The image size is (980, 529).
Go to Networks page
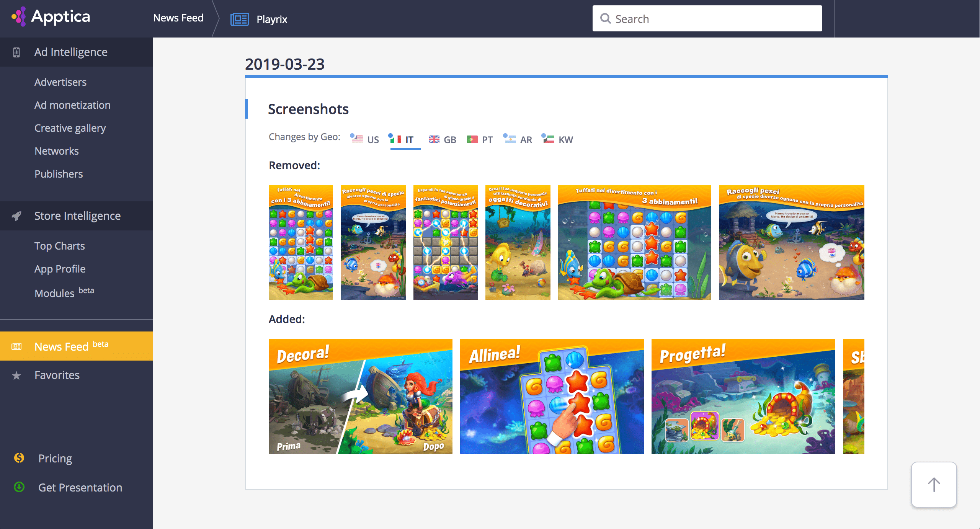57,151
